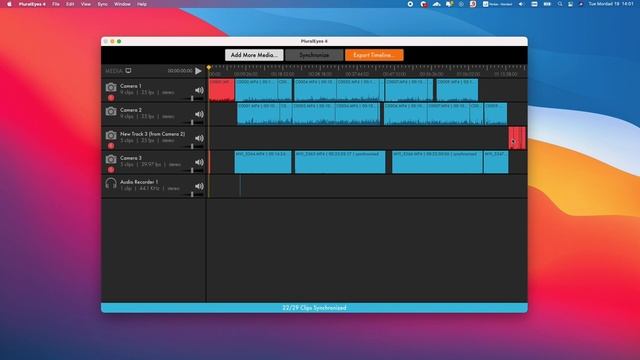Select the first blue clip in Camera 3
The width and height of the screenshot is (640, 360).
coord(263,162)
